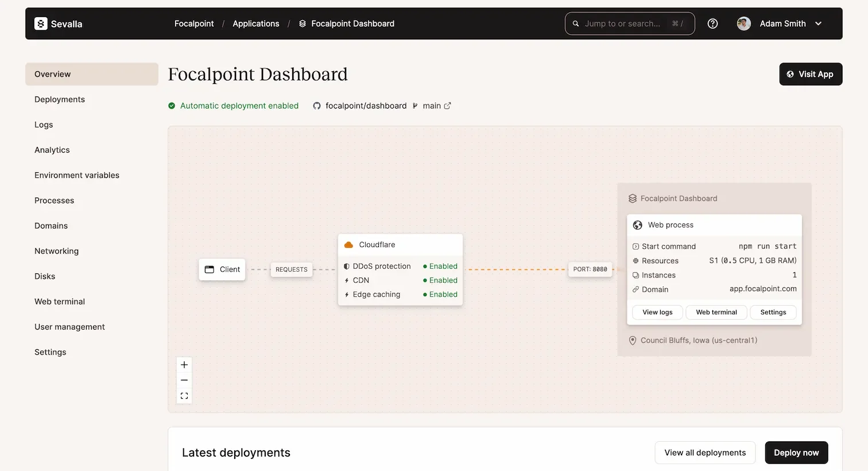Click app.focalpoint.com domain value
The image size is (868, 471).
tap(763, 289)
